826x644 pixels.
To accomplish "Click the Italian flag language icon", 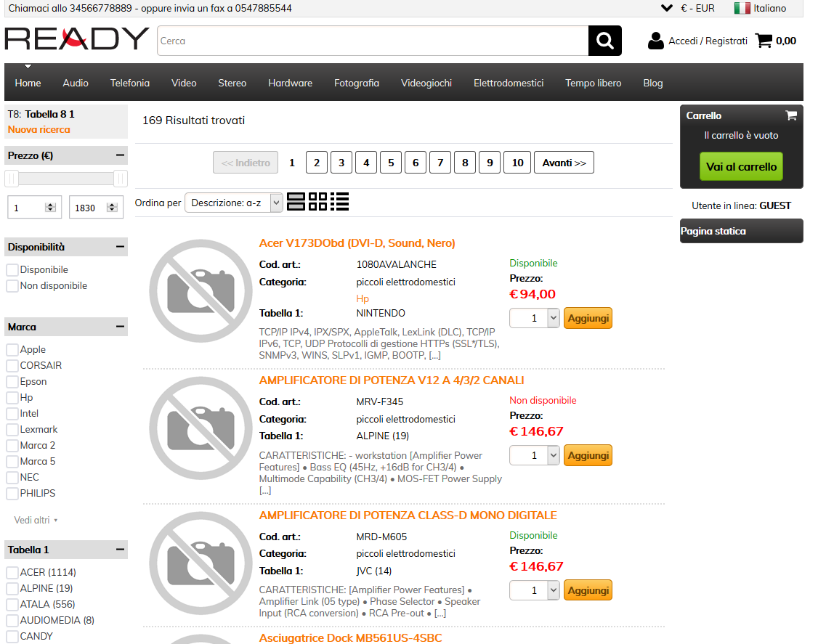I will coord(742,8).
